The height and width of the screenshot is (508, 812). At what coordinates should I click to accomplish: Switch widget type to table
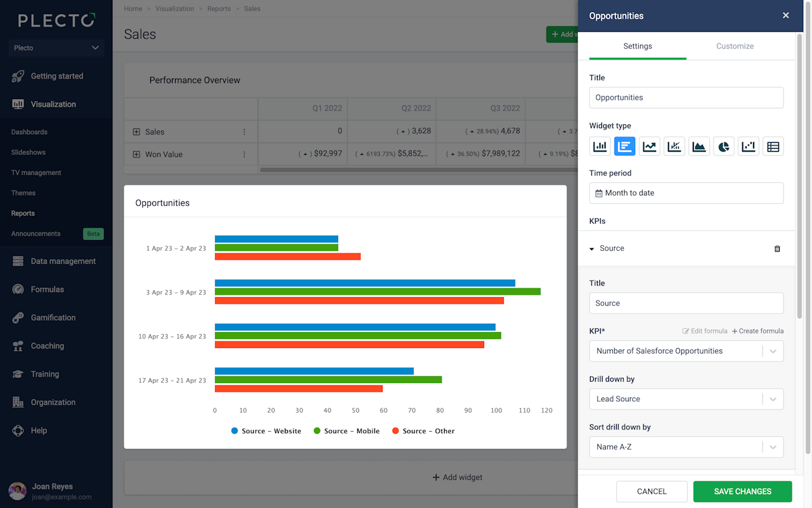tap(773, 147)
